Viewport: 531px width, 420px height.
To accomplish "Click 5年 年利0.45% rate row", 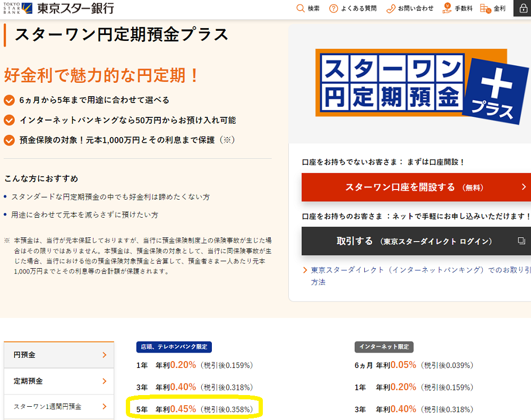I will pyautogui.click(x=195, y=409).
